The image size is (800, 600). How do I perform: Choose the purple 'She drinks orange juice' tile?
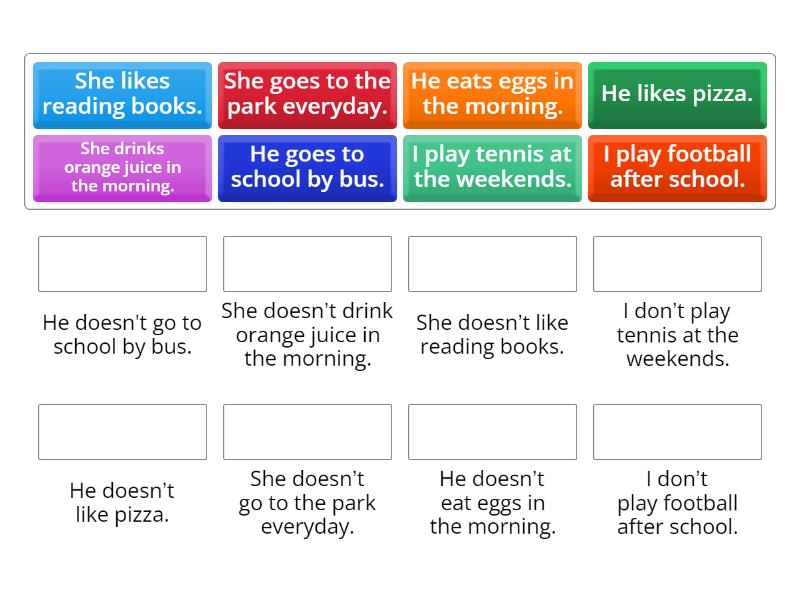point(122,168)
